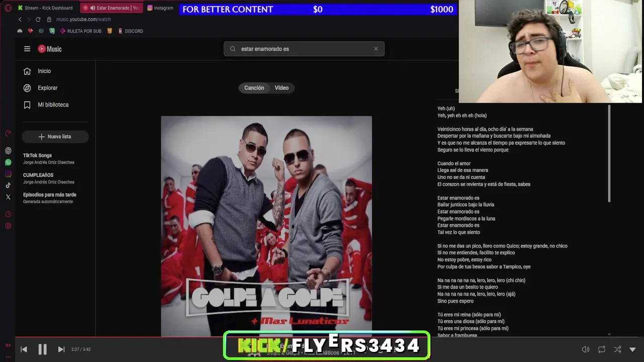Open WhatsApp in Opera sidebar
Image resolution: width=644 pixels, height=362 pixels.
click(x=8, y=162)
